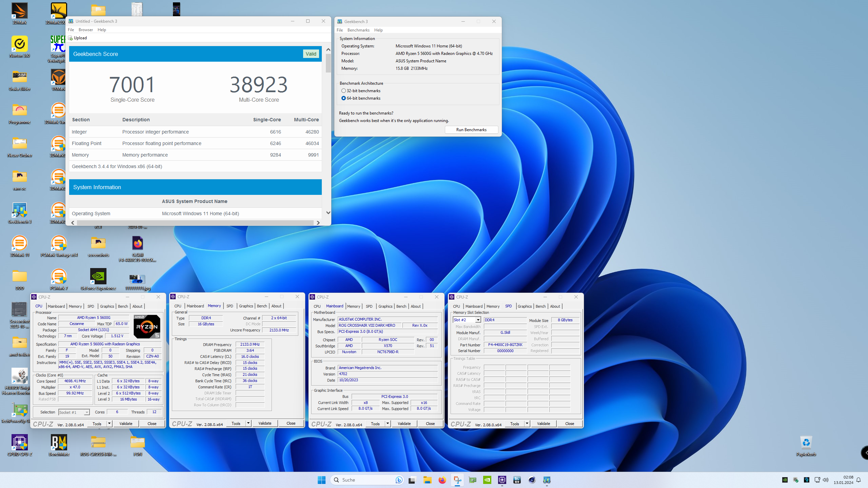The width and height of the screenshot is (868, 488).
Task: Open the Help menu in Geekbench 3 launcher window
Action: point(378,30)
